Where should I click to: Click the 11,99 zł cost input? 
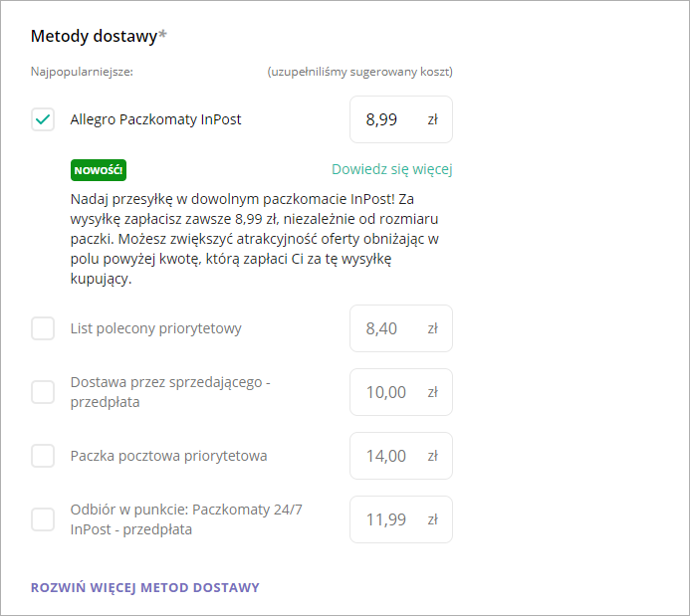point(383,519)
